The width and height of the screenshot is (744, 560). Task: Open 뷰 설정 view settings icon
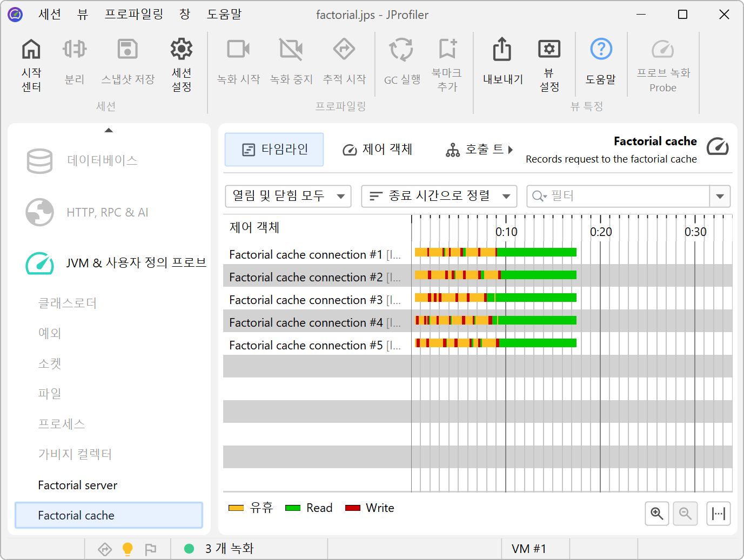(x=549, y=50)
